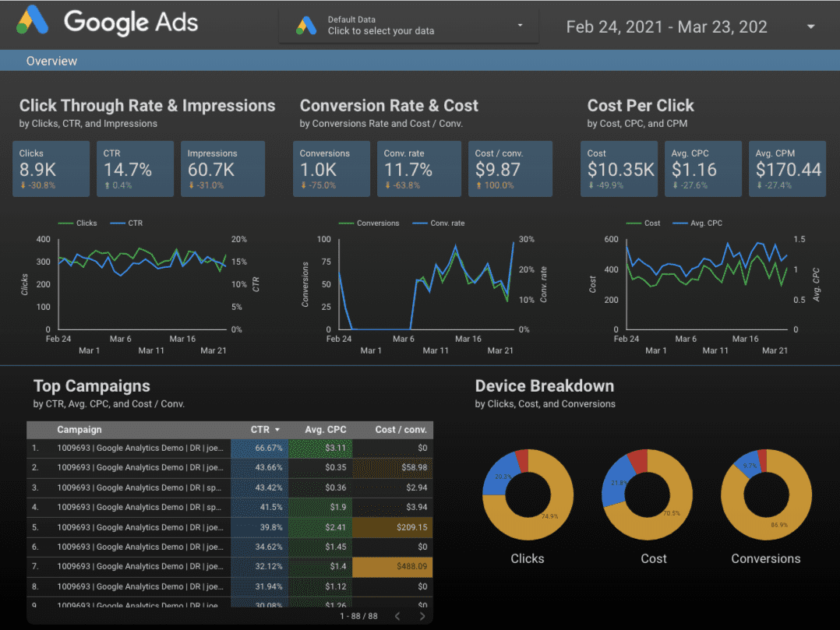Click the Top Campaigns section title

(x=92, y=386)
